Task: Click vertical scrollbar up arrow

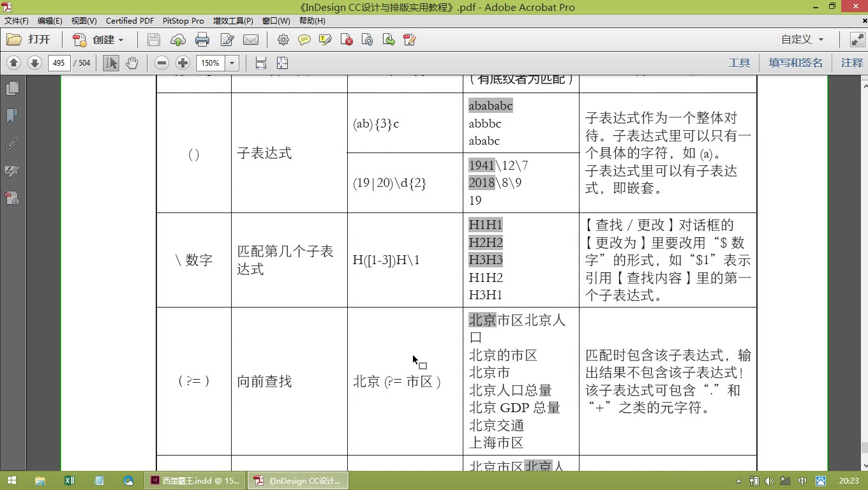Action: click(864, 87)
